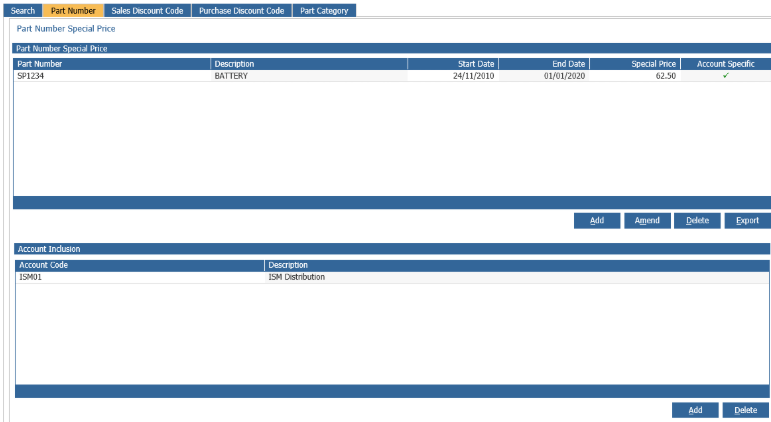771x422 pixels.
Task: Sort by the Part Number column header
Action: pos(111,64)
